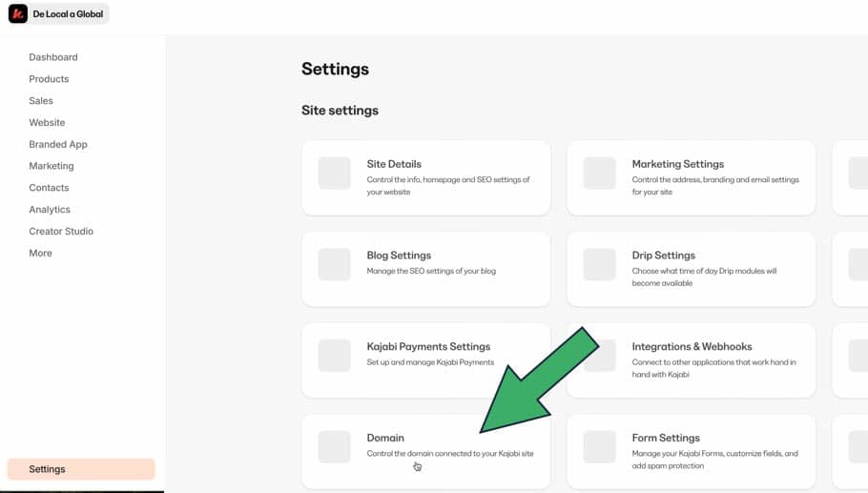
Task: Open the Sales section
Action: (x=41, y=101)
